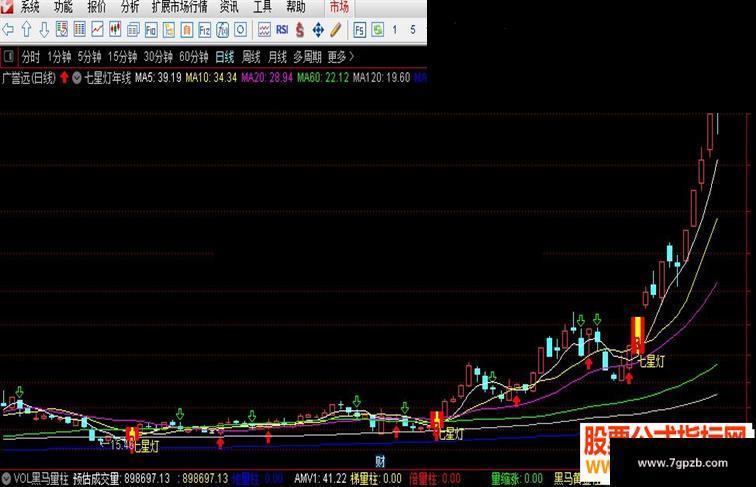Click the green refresh icon
Viewport: 756px width, 487px height.
click(378, 30)
